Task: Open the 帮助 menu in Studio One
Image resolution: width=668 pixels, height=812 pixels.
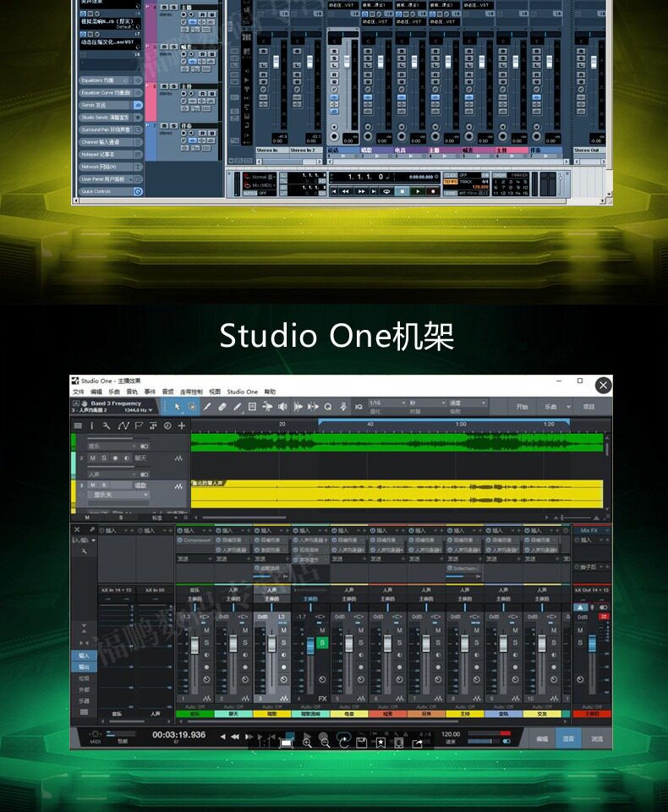Action: pyautogui.click(x=270, y=392)
